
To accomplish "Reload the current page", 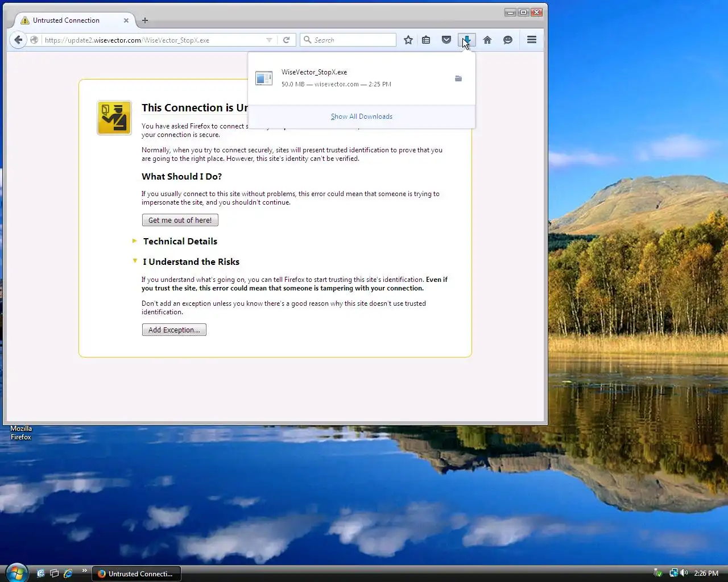I will pos(287,40).
